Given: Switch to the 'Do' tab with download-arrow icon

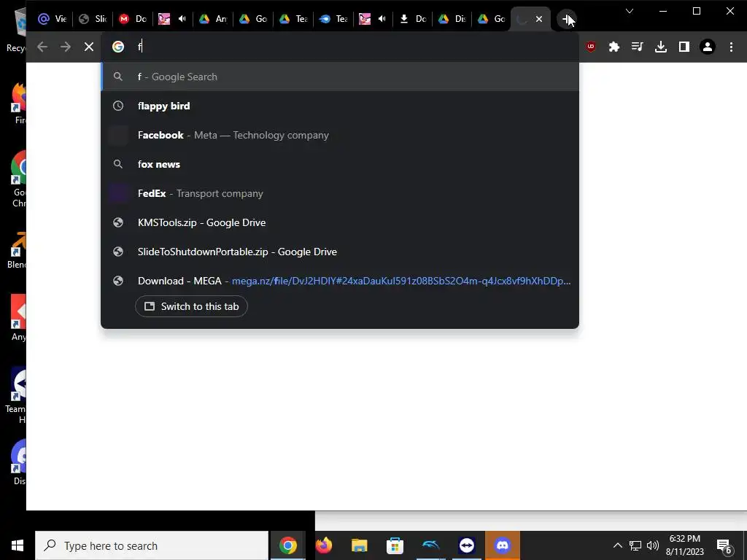Looking at the screenshot, I should 413,19.
